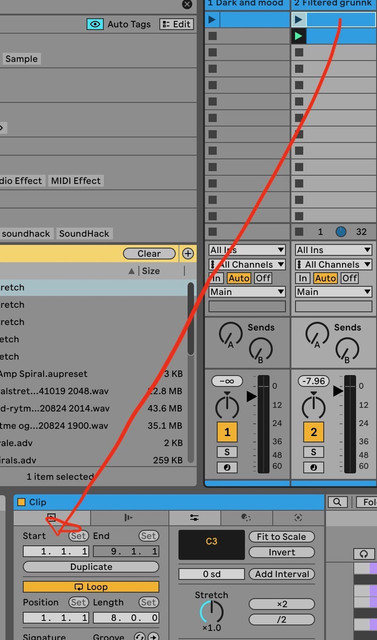This screenshot has width=377, height=640.
Task: Toggle the Auto Tags eye icon
Action: [x=95, y=24]
